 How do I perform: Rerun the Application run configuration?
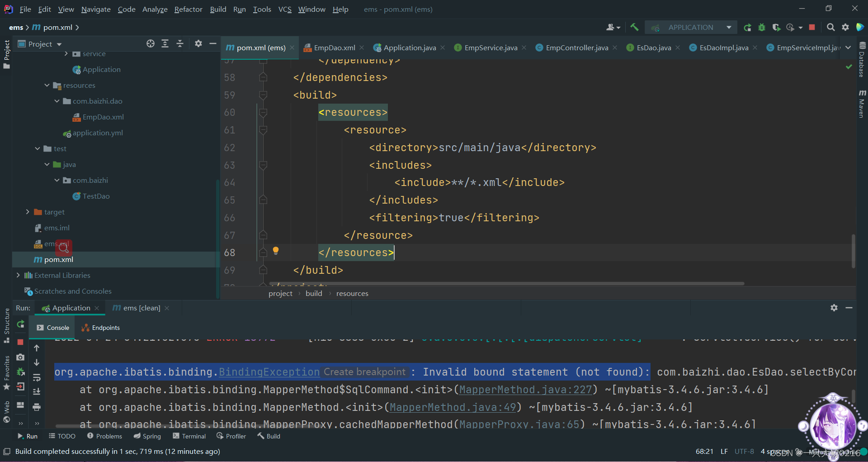747,27
